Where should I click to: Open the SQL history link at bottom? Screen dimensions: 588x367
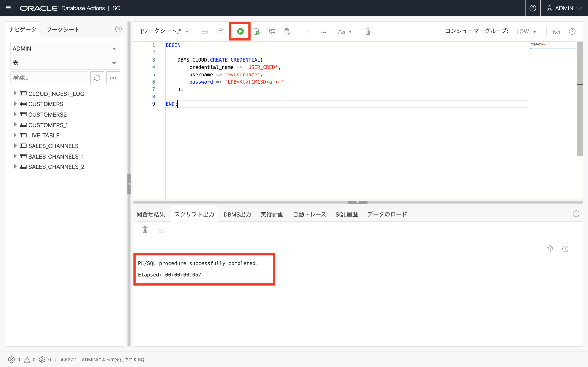104,360
